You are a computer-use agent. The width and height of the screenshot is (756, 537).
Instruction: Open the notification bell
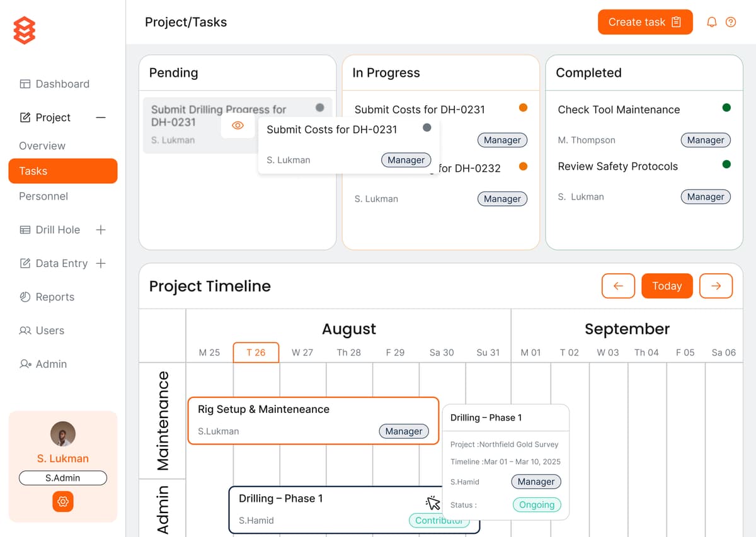click(x=711, y=21)
